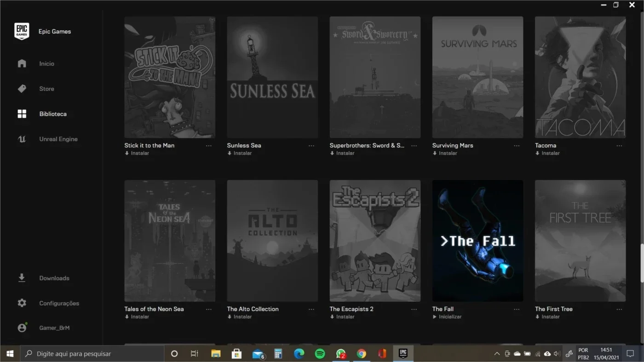The image size is (644, 362).
Task: Open options menu for Stick it to the Man
Action: [x=209, y=146]
